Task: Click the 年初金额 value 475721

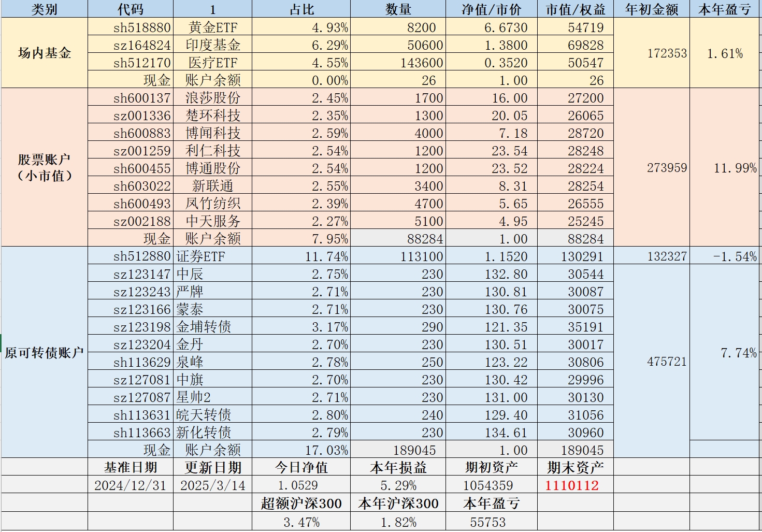Action: click(x=652, y=361)
